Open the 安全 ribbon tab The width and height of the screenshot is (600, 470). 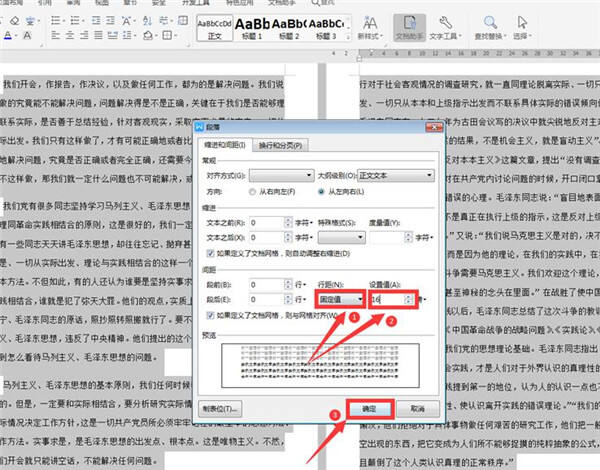[159, 3]
